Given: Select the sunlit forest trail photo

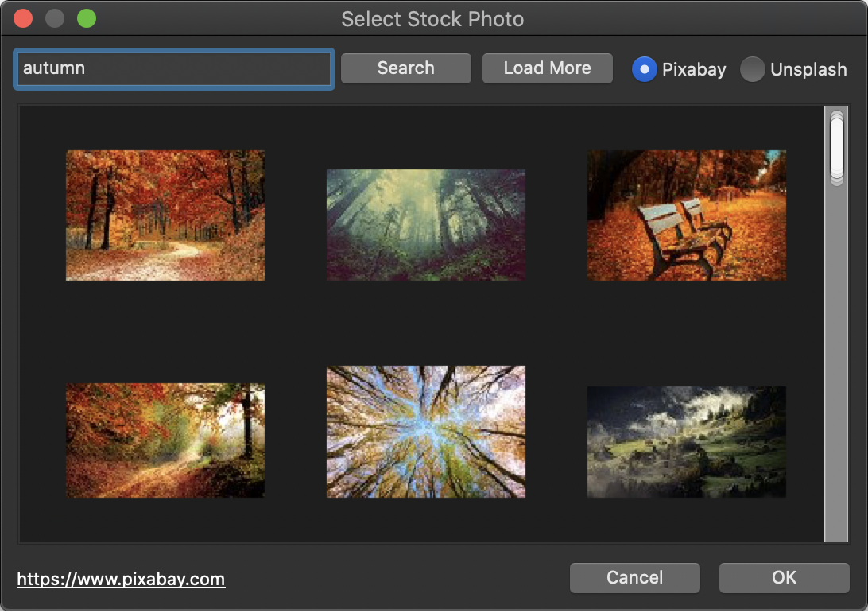Looking at the screenshot, I should pyautogui.click(x=165, y=440).
